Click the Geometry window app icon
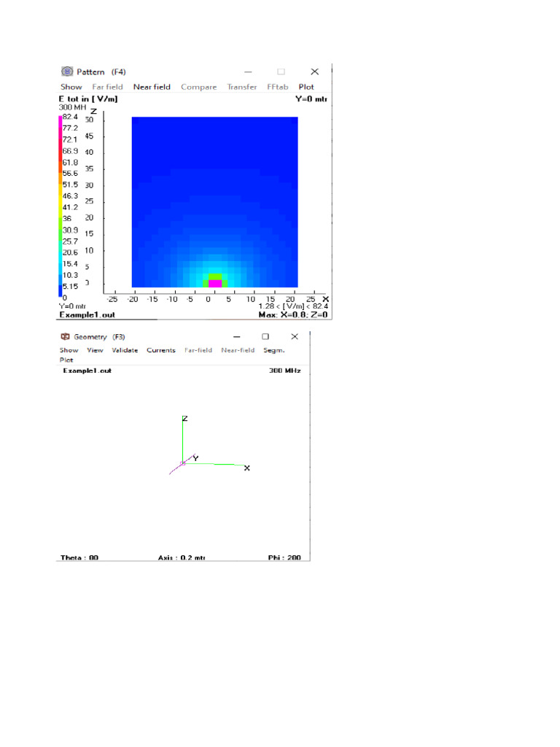Viewport: 560px width, 747px height. tap(65, 336)
